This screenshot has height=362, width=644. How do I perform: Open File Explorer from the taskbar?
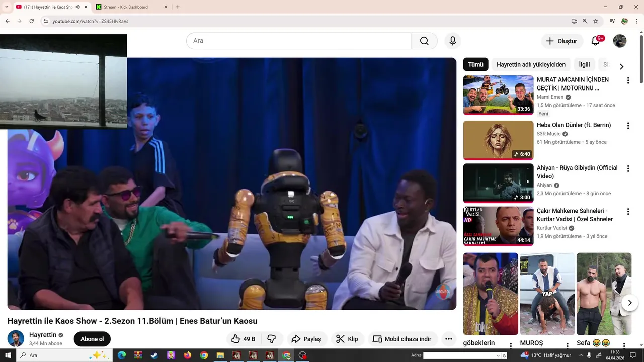(x=220, y=355)
